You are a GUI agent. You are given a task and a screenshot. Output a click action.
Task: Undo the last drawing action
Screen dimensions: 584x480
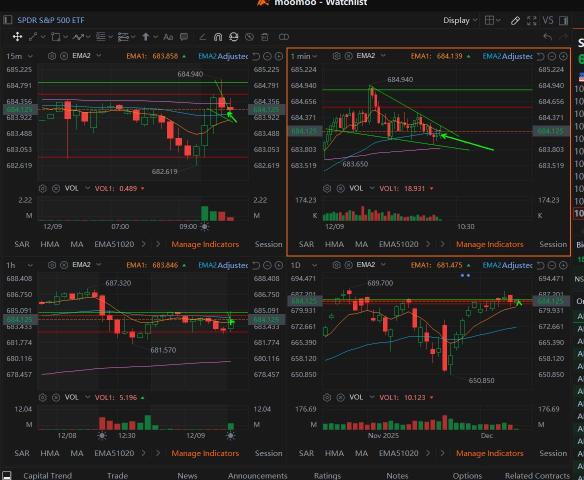coord(548,36)
